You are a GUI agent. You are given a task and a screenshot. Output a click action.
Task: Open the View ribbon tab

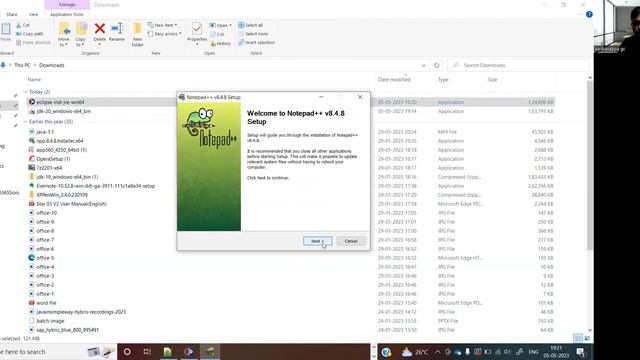33,14
